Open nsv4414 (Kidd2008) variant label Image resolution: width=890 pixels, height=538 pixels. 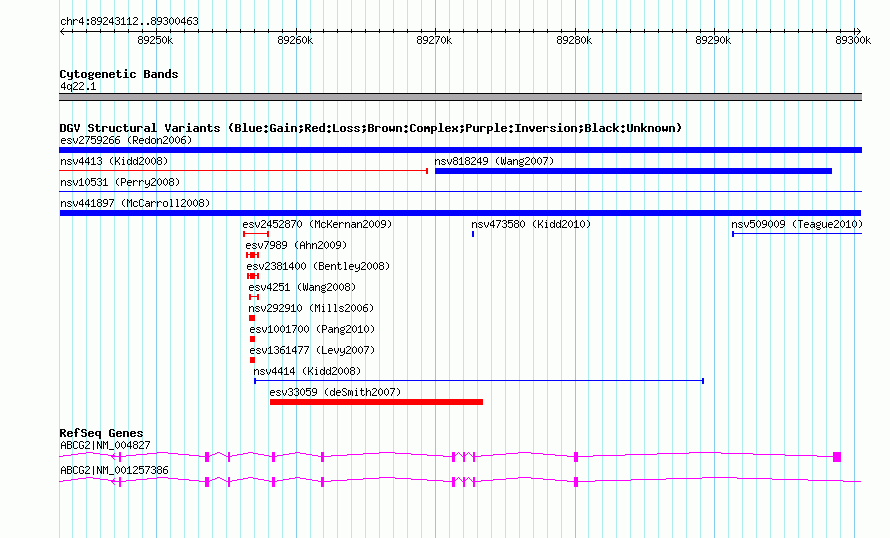point(307,371)
